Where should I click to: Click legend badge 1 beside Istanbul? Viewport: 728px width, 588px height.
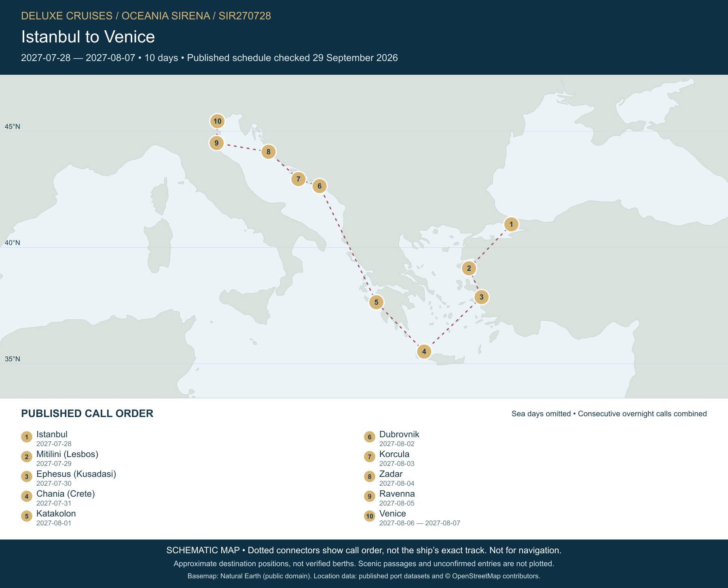[x=27, y=437]
